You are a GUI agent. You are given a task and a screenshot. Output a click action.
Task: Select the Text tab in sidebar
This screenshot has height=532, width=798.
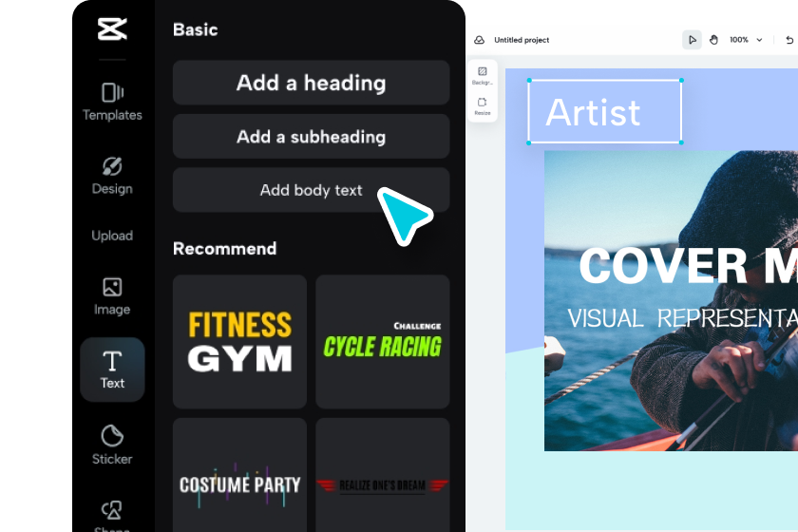click(x=112, y=370)
